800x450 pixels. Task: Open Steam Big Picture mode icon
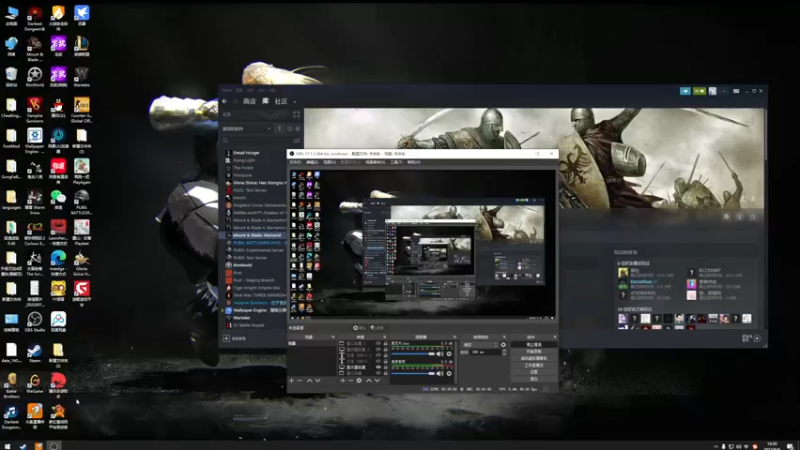coord(736,91)
